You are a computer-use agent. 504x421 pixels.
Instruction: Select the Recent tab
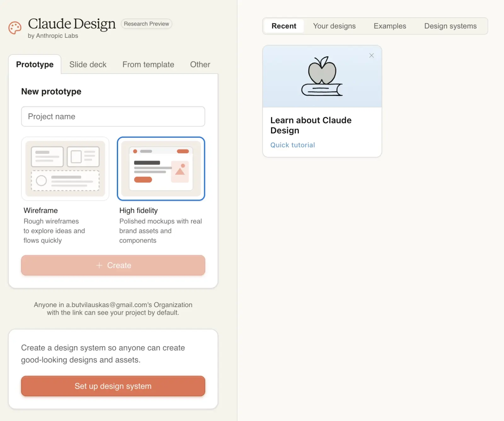pos(284,26)
